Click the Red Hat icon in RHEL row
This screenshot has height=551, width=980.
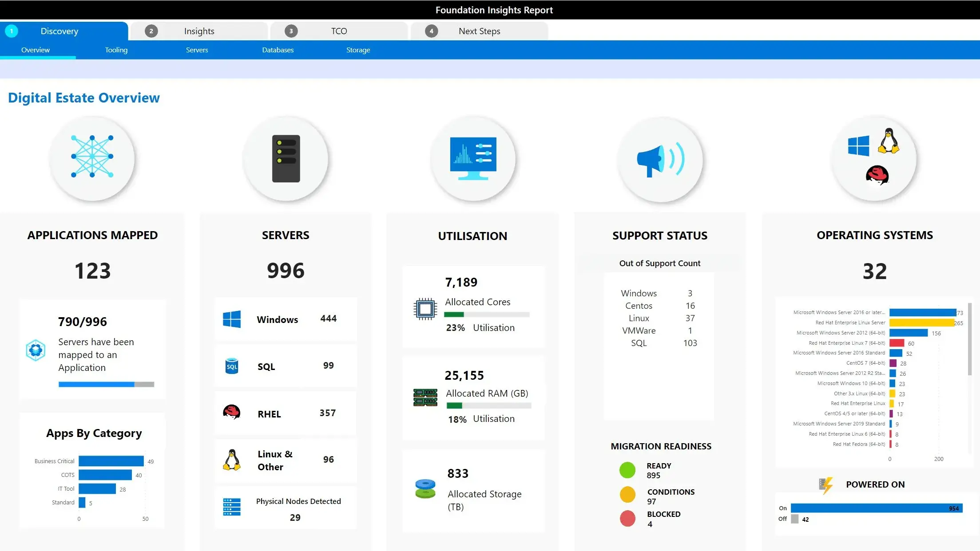pyautogui.click(x=231, y=412)
